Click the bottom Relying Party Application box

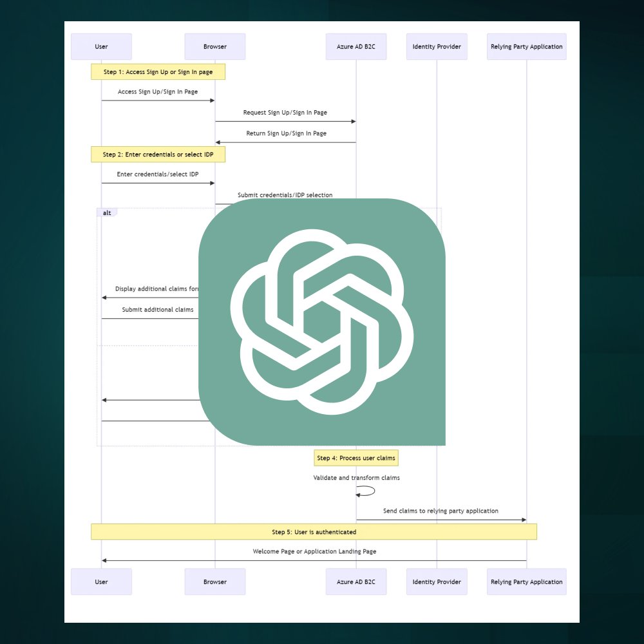[527, 582]
